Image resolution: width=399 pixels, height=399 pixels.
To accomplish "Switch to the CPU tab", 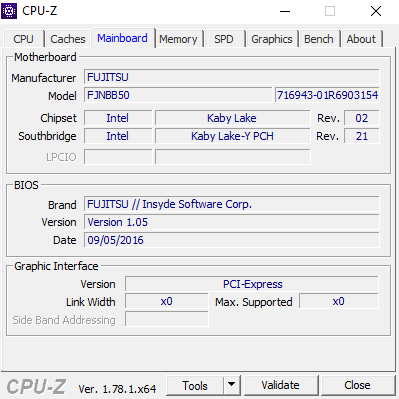I will click(23, 39).
